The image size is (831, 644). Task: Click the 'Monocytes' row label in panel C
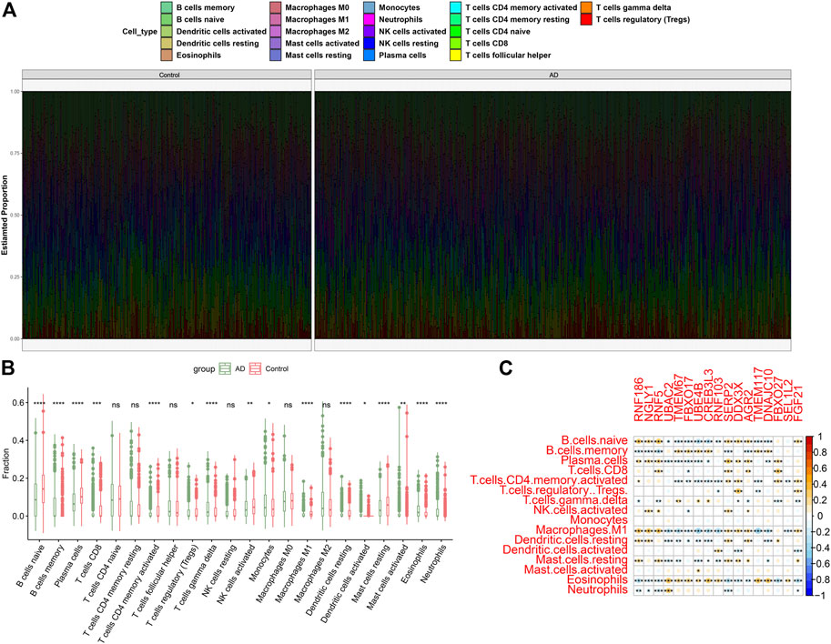pyautogui.click(x=599, y=520)
